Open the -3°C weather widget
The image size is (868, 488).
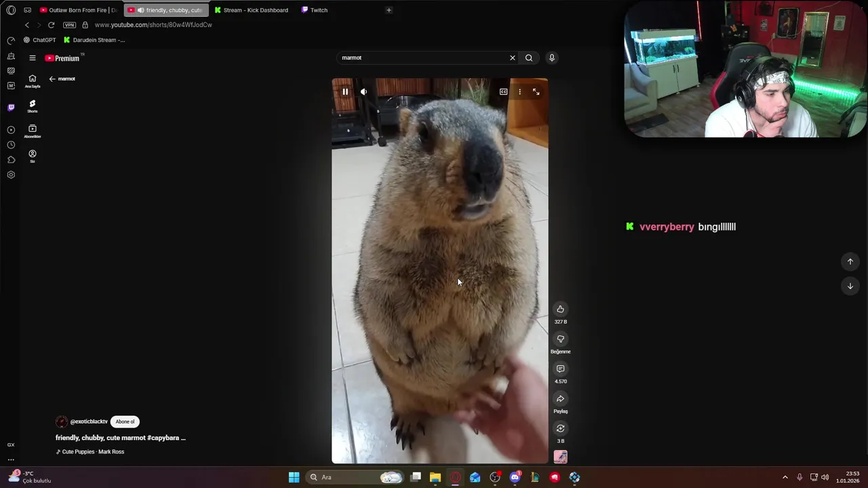click(28, 477)
